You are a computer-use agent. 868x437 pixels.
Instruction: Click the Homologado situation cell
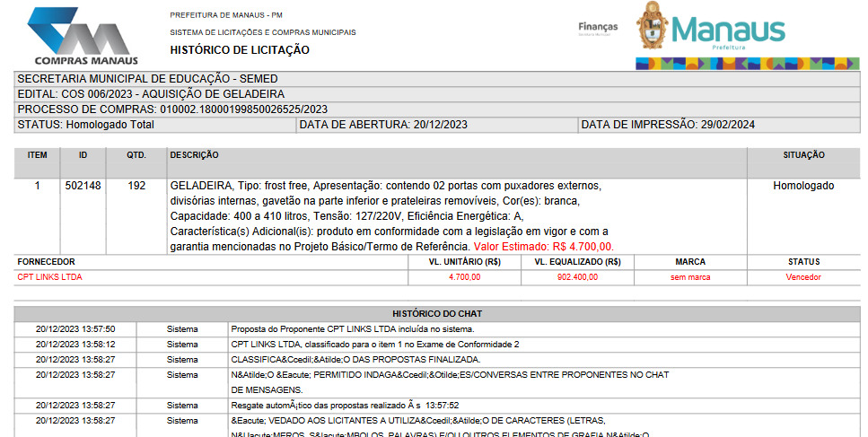pos(803,186)
